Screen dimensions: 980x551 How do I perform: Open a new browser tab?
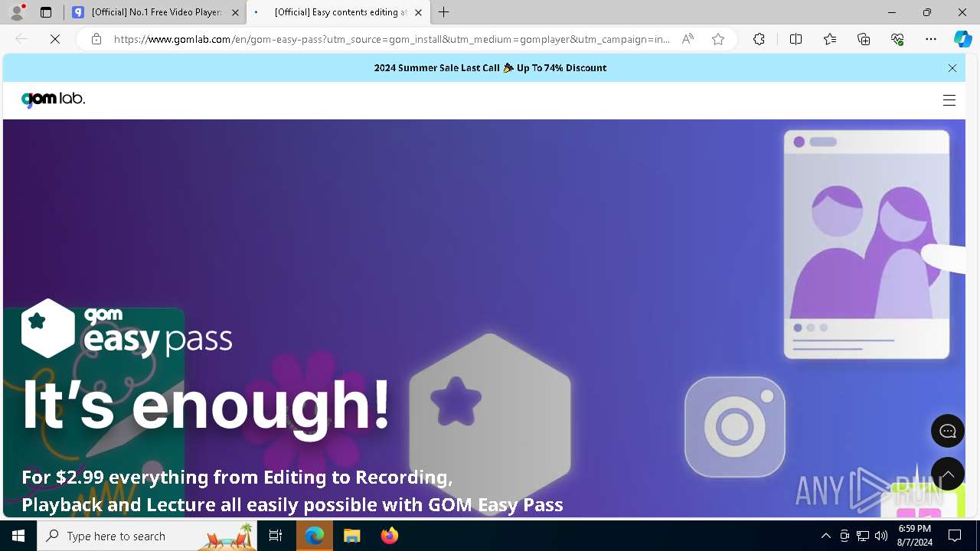click(x=444, y=12)
